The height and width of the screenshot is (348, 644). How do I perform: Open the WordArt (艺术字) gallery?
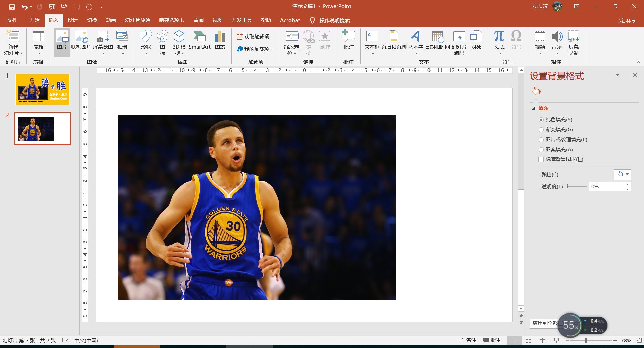point(416,43)
